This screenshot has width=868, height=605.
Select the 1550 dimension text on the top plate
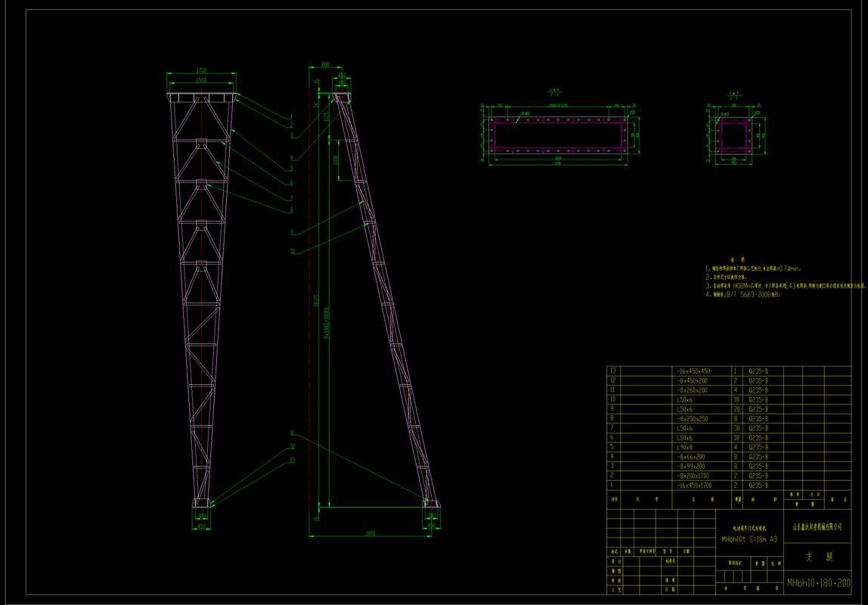click(x=202, y=79)
